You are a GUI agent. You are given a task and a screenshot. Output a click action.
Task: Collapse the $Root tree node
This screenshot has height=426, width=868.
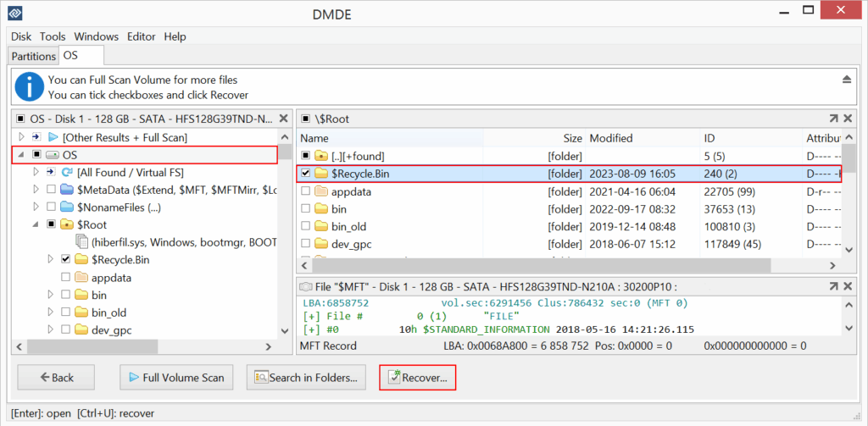tap(36, 224)
